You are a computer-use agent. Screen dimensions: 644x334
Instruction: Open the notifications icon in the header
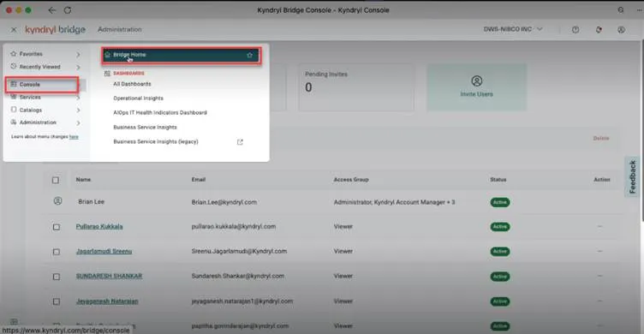click(x=599, y=30)
